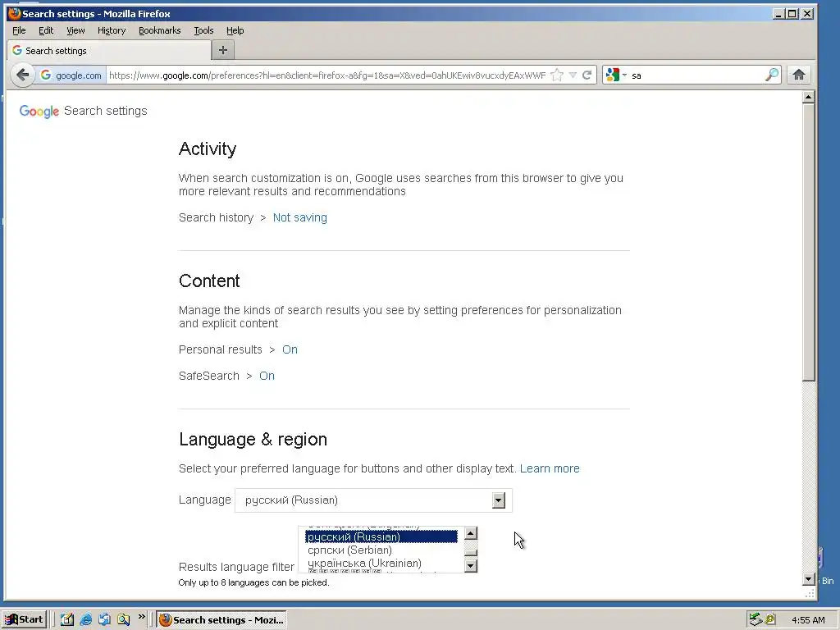The width and height of the screenshot is (840, 630).
Task: Reload the page with the refresh icon
Action: tap(587, 75)
